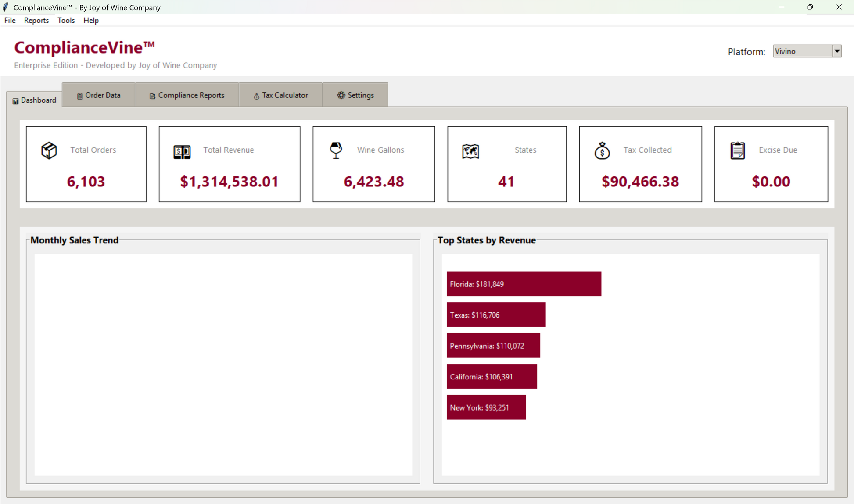The width and height of the screenshot is (854, 504).
Task: Open the Reports menu
Action: click(36, 20)
